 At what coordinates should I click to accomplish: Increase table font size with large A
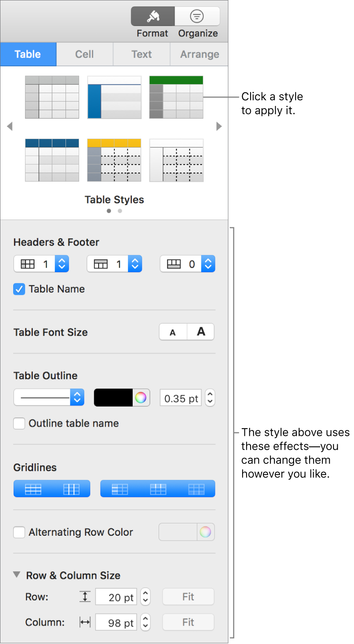(x=201, y=332)
